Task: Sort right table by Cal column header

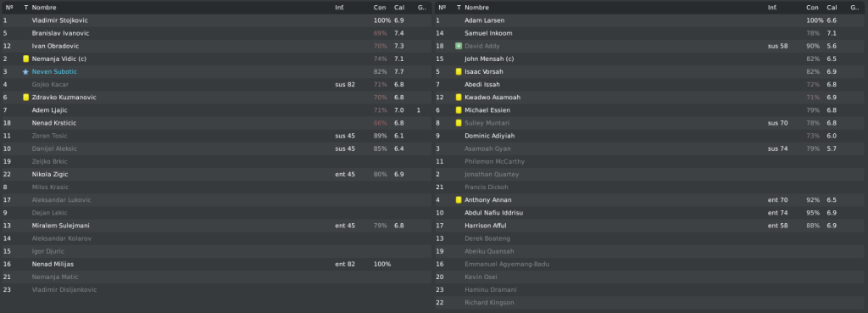Action: tap(832, 8)
